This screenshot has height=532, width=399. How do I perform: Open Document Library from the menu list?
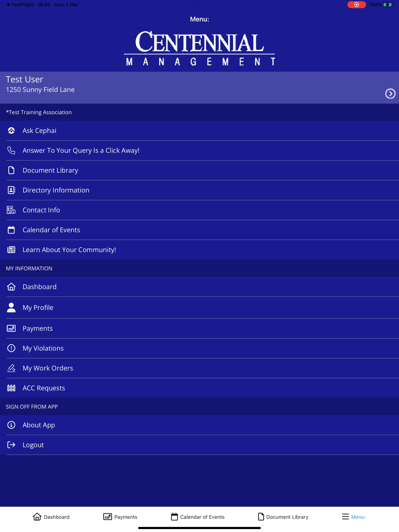[199, 170]
